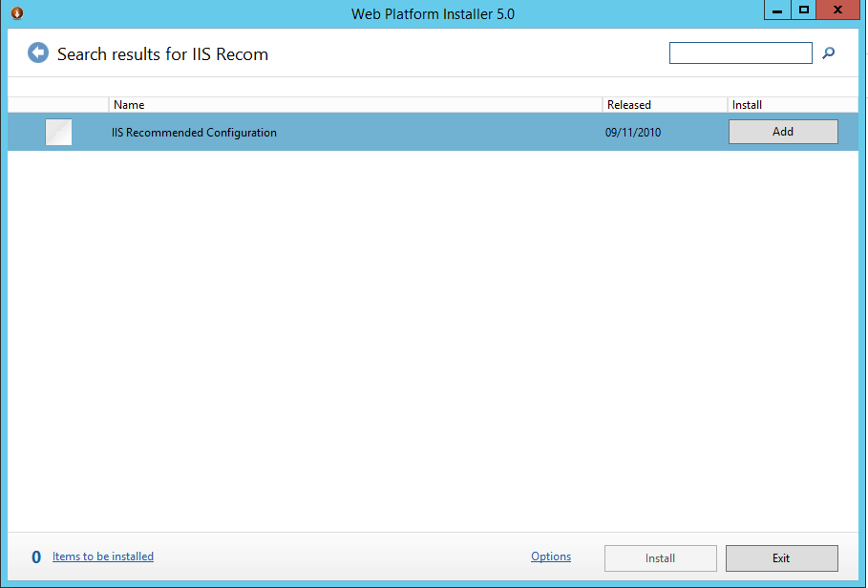Minimize the Web Platform Installer window
The image size is (868, 588).
tap(778, 10)
